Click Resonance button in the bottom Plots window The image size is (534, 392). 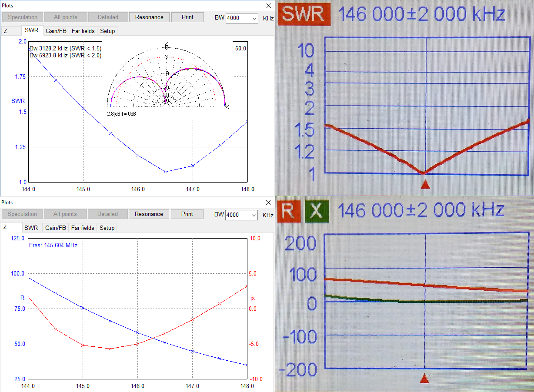click(149, 214)
